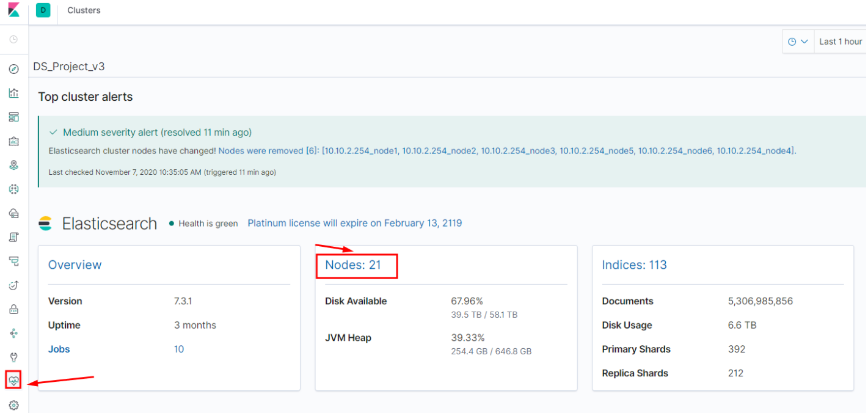The height and width of the screenshot is (413, 868).
Task: Click the Disk Available label
Action: (356, 301)
